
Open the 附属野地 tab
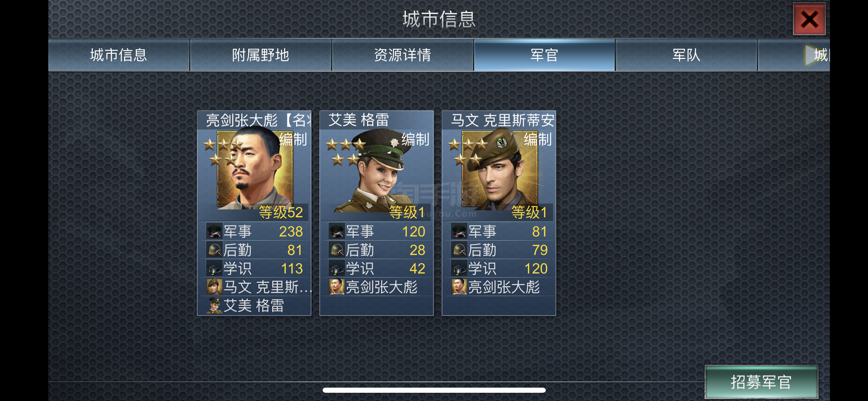tap(261, 55)
